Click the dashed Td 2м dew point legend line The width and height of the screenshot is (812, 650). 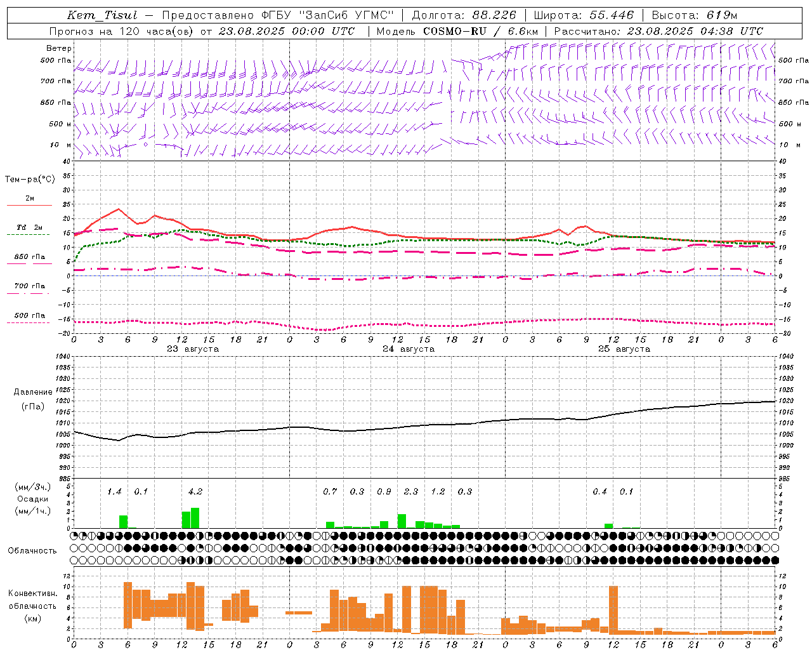click(29, 234)
